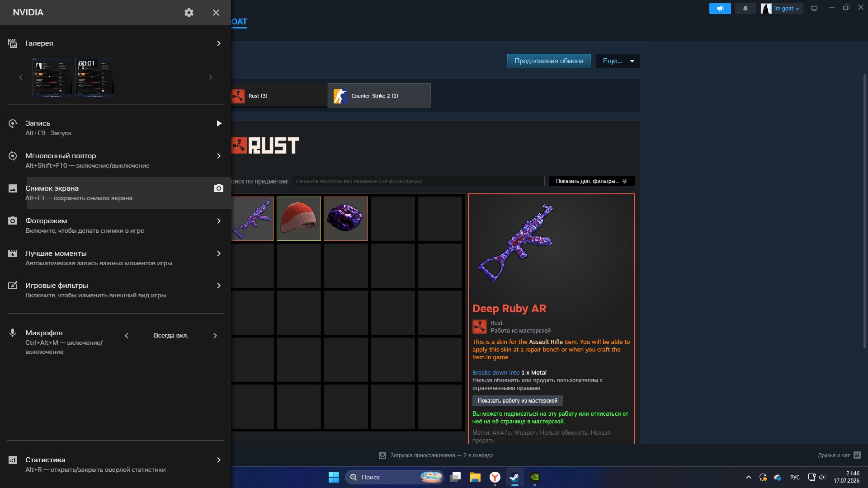Select the Снимок экрана row

tap(116, 193)
